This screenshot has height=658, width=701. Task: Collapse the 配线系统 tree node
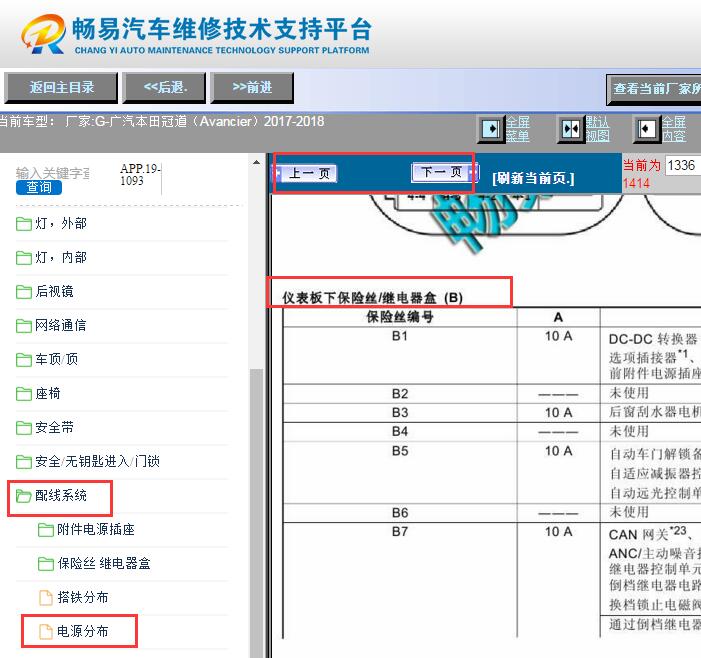click(x=61, y=495)
